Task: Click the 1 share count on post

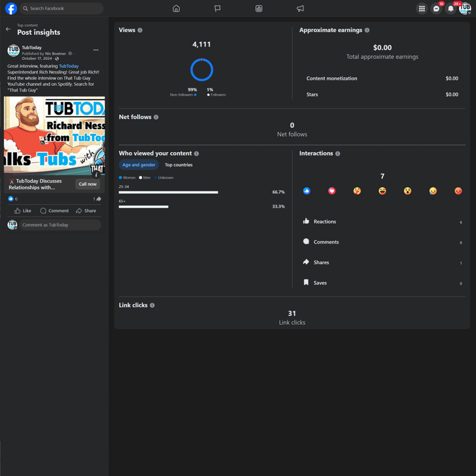Action: [x=97, y=199]
